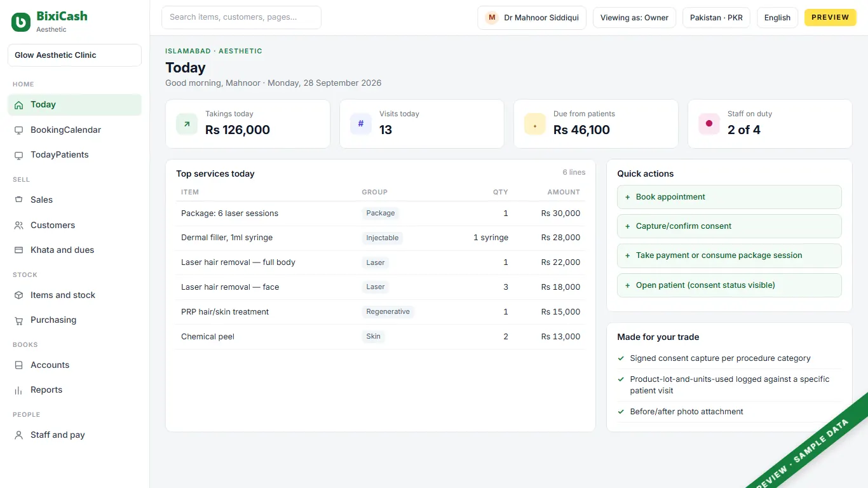Click the yellow PREVIEW button
This screenshot has width=868, height=488.
[831, 18]
